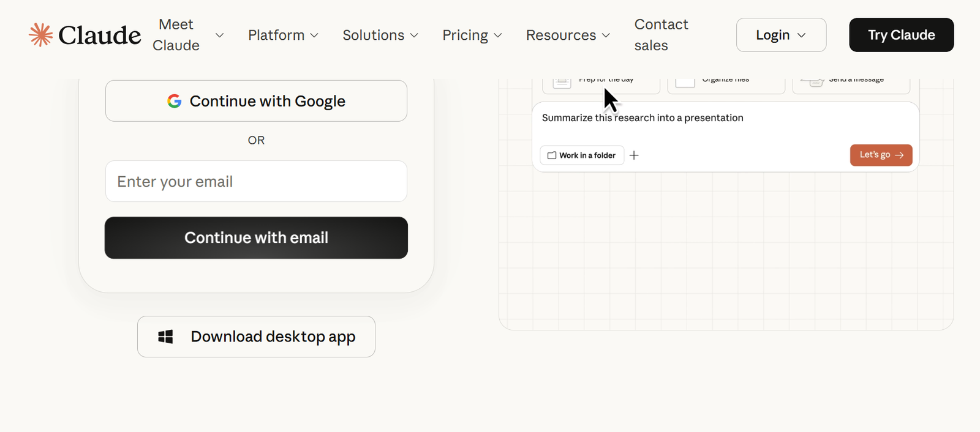Click the Claude starburst logo icon
980x432 pixels.
41,35
